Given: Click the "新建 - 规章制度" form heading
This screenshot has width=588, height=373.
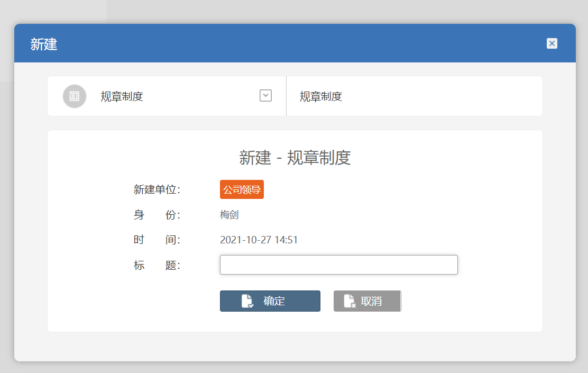Looking at the screenshot, I should 295,158.
